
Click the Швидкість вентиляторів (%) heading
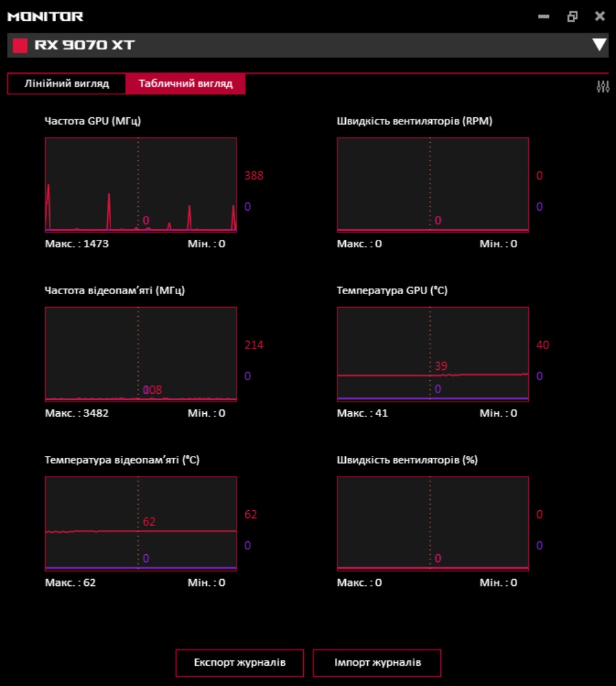(407, 460)
